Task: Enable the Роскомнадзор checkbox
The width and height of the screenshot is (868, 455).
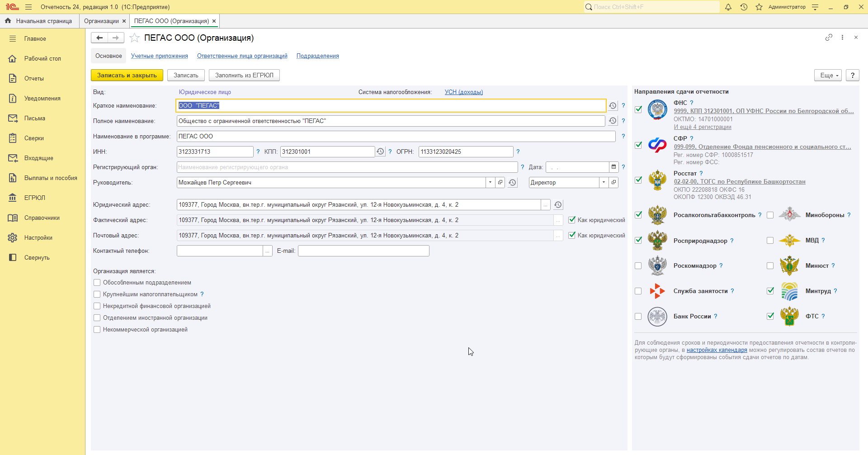Action: tap(638, 266)
